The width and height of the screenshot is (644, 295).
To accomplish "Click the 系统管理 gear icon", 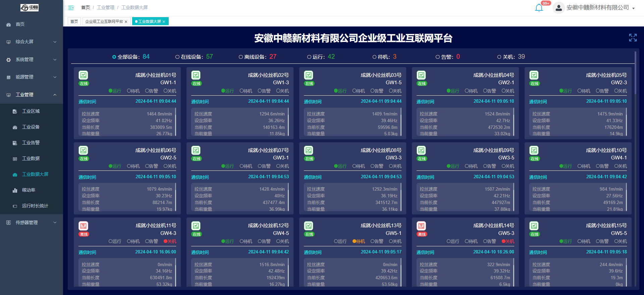I will point(9,60).
